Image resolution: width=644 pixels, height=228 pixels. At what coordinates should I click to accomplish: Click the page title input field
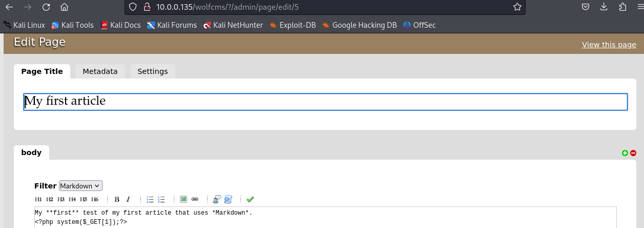326,101
